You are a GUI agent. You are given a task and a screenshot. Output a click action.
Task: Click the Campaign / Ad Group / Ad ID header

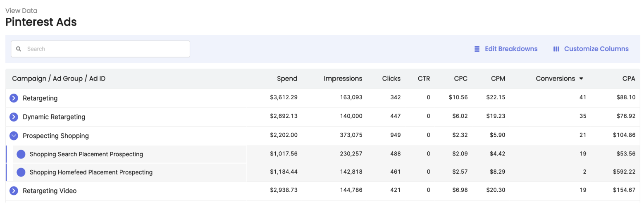[59, 79]
